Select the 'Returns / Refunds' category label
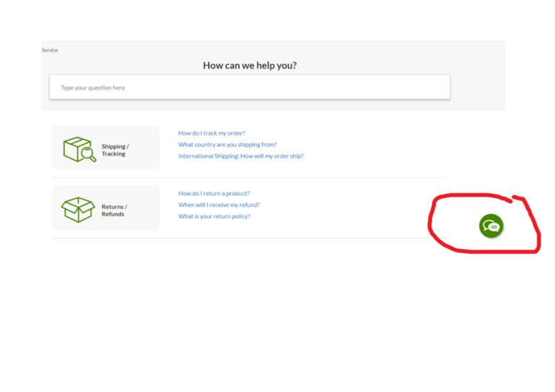 pos(114,210)
